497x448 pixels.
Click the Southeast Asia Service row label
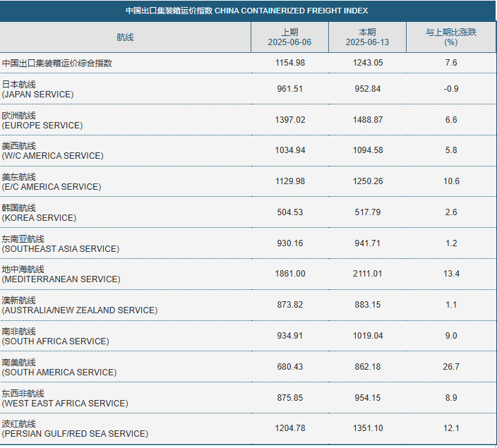click(x=61, y=244)
